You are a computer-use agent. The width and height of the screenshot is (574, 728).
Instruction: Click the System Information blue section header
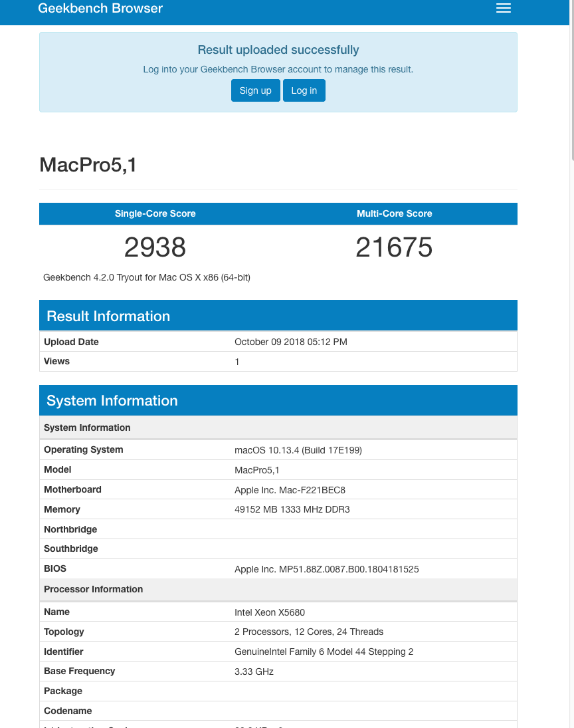tap(278, 400)
